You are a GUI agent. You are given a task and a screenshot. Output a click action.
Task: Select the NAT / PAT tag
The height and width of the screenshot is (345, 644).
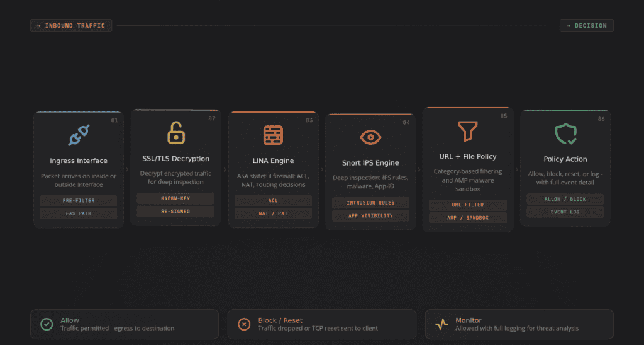point(273,213)
